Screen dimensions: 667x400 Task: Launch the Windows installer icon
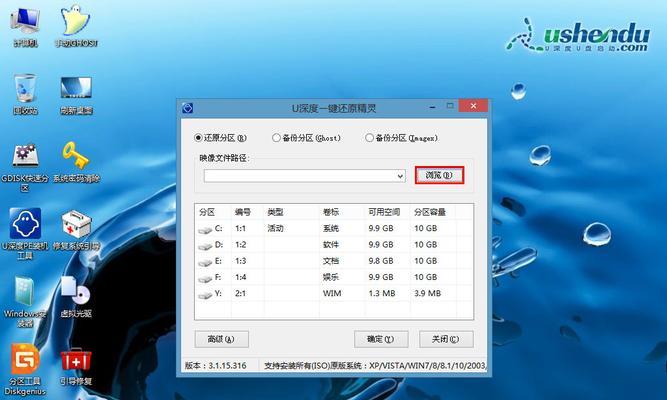[x=25, y=292]
